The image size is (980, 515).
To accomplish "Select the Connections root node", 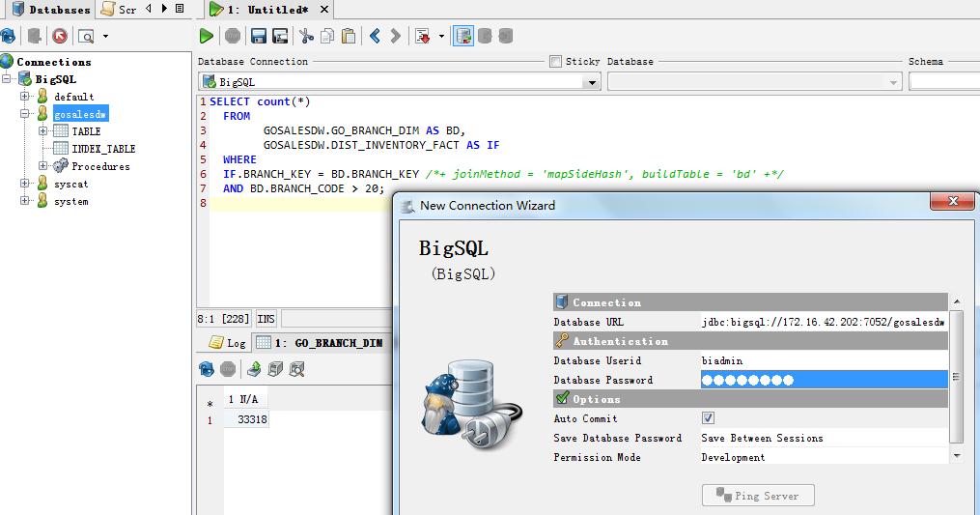I will point(54,61).
